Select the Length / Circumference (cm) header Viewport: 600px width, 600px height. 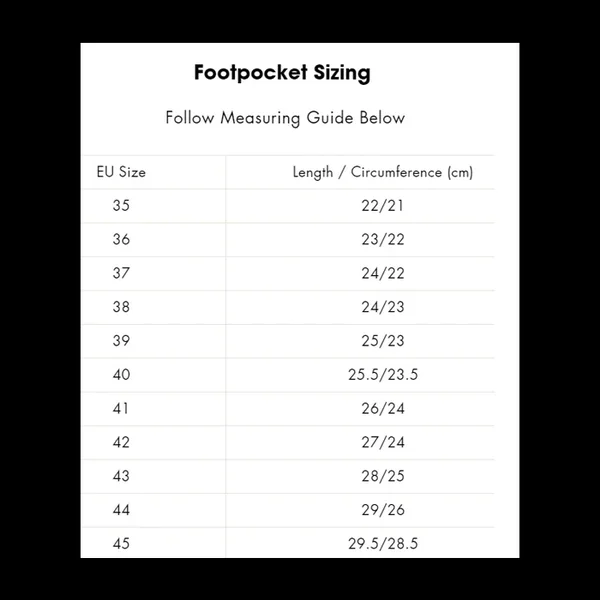[x=382, y=172]
